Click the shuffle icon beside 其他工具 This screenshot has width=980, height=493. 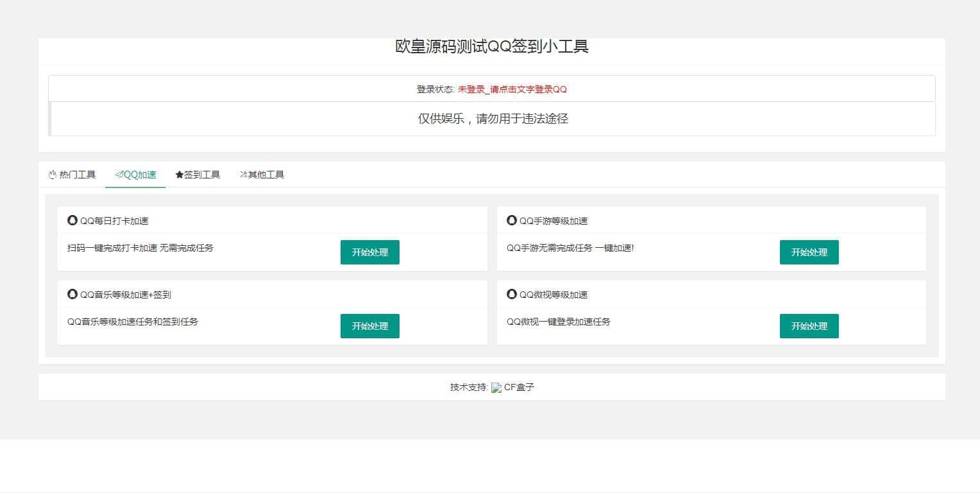[x=243, y=175]
